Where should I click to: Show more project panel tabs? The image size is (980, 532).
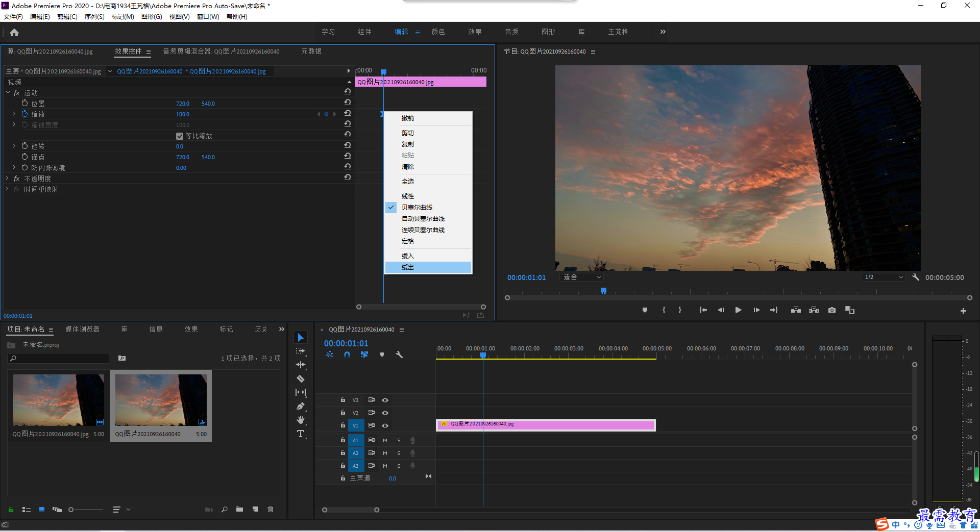click(281, 329)
